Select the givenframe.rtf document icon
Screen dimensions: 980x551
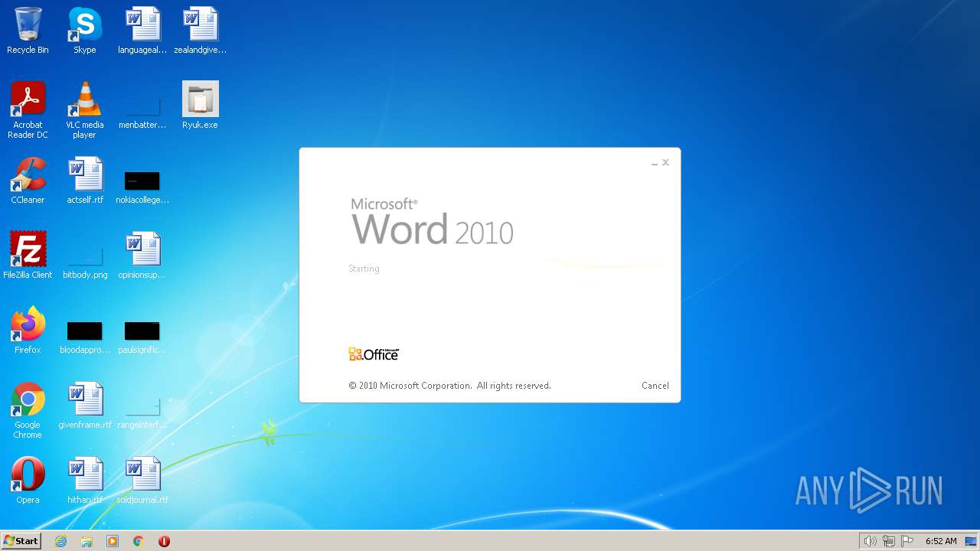[x=84, y=406]
